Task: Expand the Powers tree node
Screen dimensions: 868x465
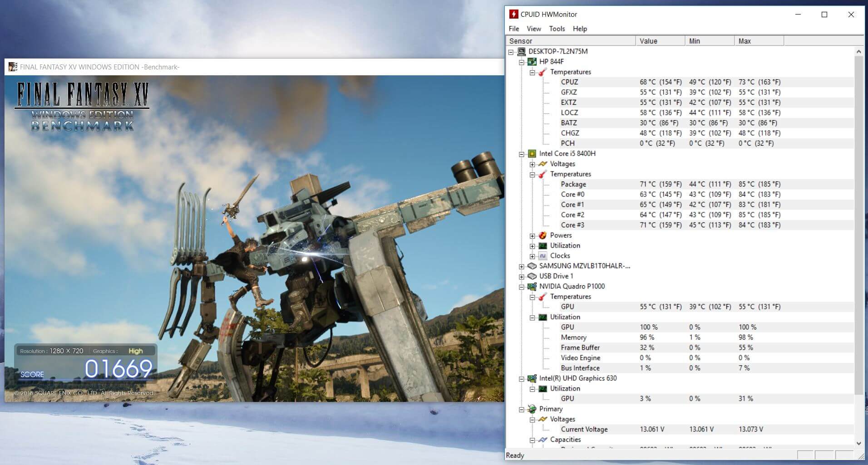Action: tap(533, 236)
